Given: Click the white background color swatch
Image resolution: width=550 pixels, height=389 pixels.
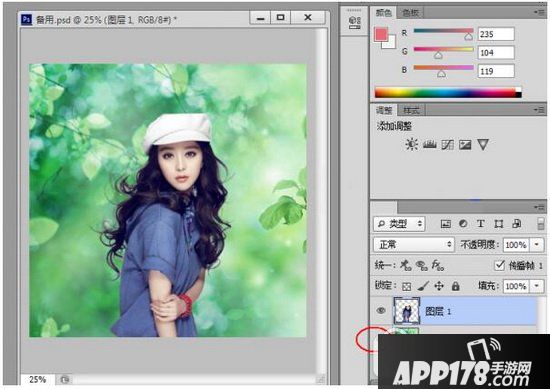Looking at the screenshot, I should pyautogui.click(x=390, y=43).
